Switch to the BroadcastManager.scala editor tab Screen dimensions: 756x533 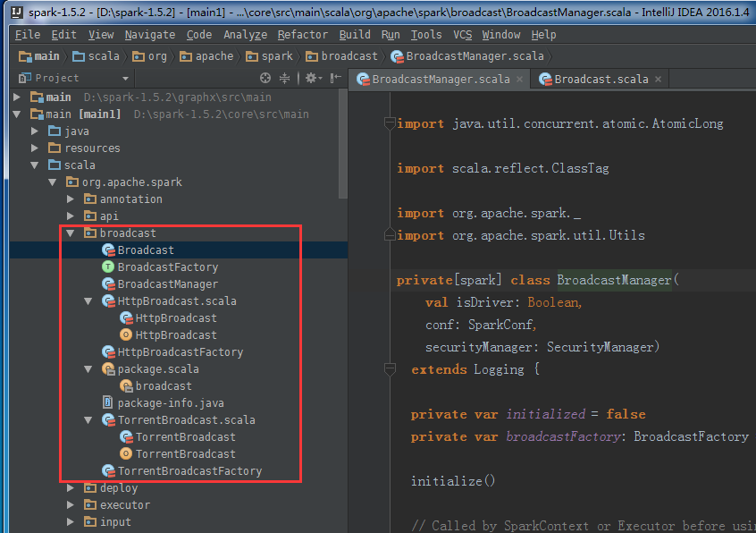point(441,79)
